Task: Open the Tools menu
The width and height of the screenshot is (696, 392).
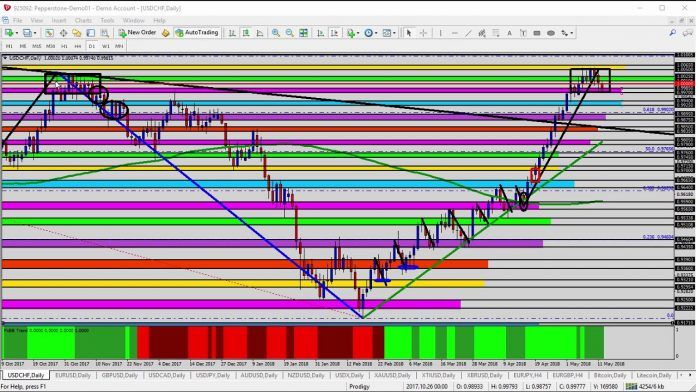Action: pyautogui.click(x=107, y=20)
